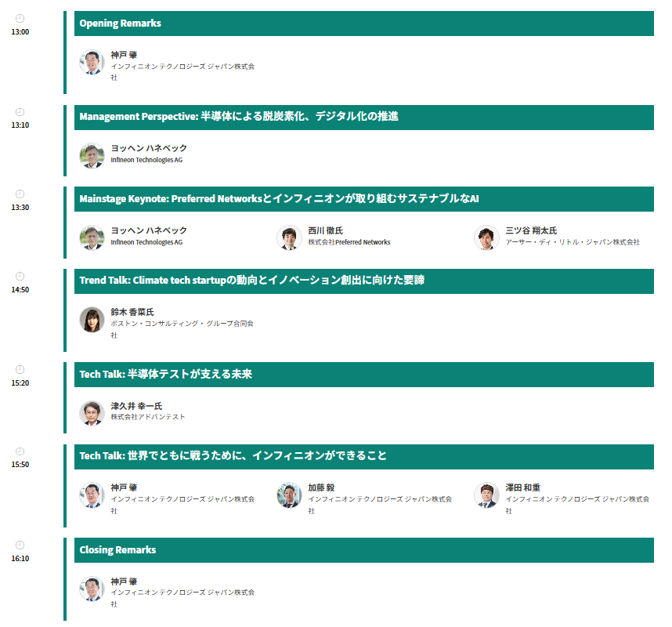Click ヨッヘン ハネベック photo under Mainstage Keynote

pyautogui.click(x=92, y=237)
